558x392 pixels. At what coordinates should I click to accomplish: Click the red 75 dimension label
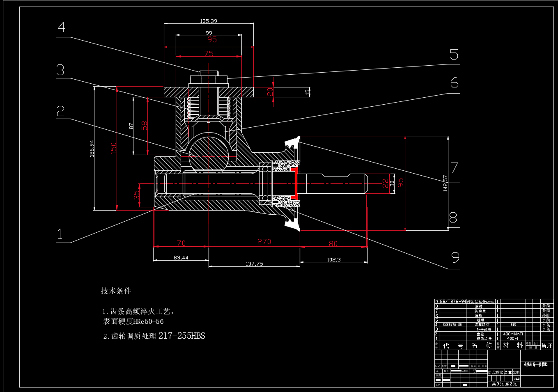(209, 53)
